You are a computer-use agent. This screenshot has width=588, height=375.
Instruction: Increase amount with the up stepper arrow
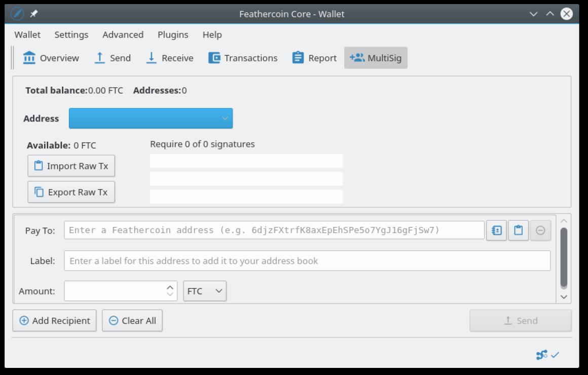click(x=170, y=287)
